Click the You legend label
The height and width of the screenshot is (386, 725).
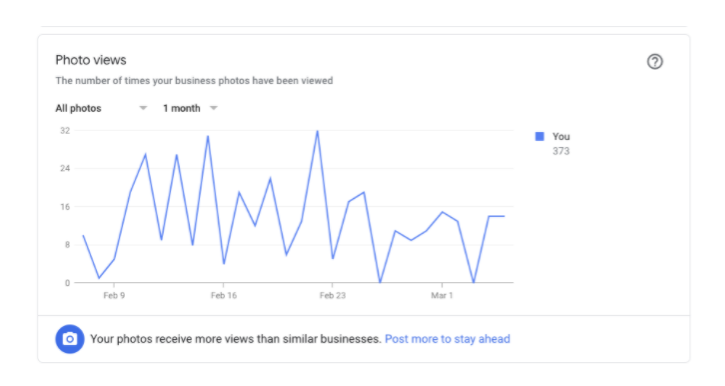561,136
